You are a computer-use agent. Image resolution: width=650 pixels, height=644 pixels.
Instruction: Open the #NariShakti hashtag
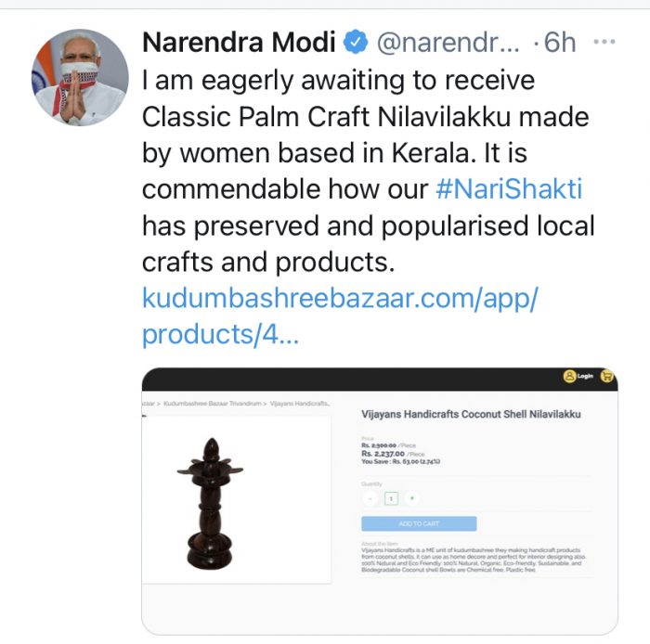[509, 190]
